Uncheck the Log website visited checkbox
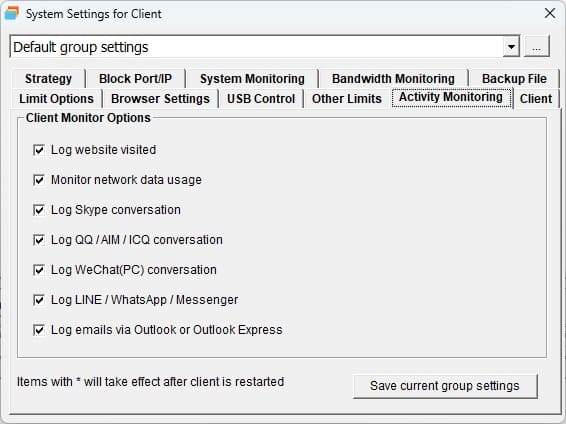The image size is (566, 424). point(39,150)
